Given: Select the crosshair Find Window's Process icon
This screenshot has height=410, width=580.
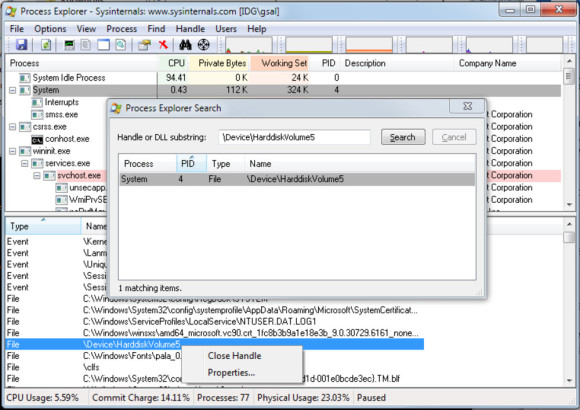Looking at the screenshot, I should coord(203,45).
